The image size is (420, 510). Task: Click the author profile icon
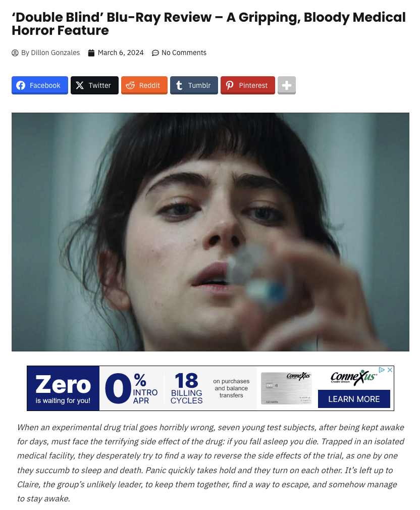point(15,53)
